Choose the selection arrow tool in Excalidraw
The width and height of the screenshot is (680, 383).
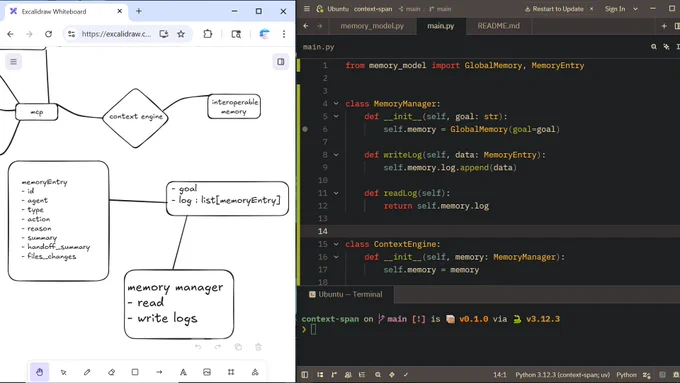(x=63, y=372)
